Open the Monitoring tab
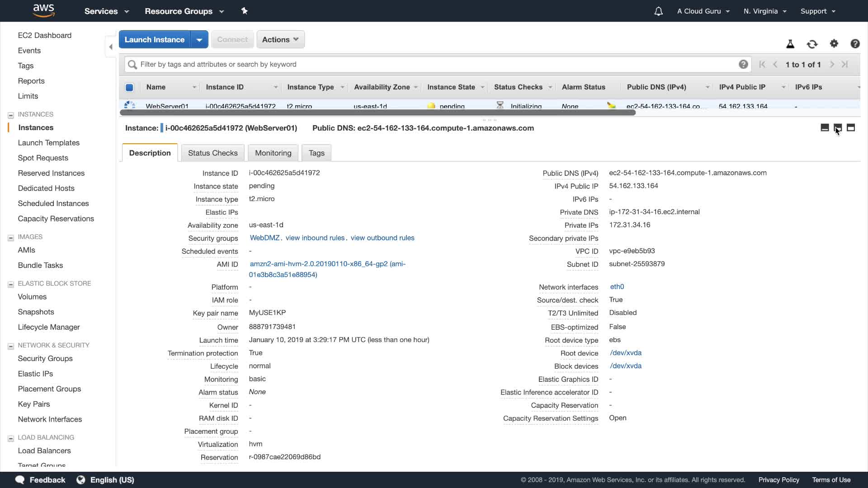Image resolution: width=868 pixels, height=488 pixels. click(273, 153)
